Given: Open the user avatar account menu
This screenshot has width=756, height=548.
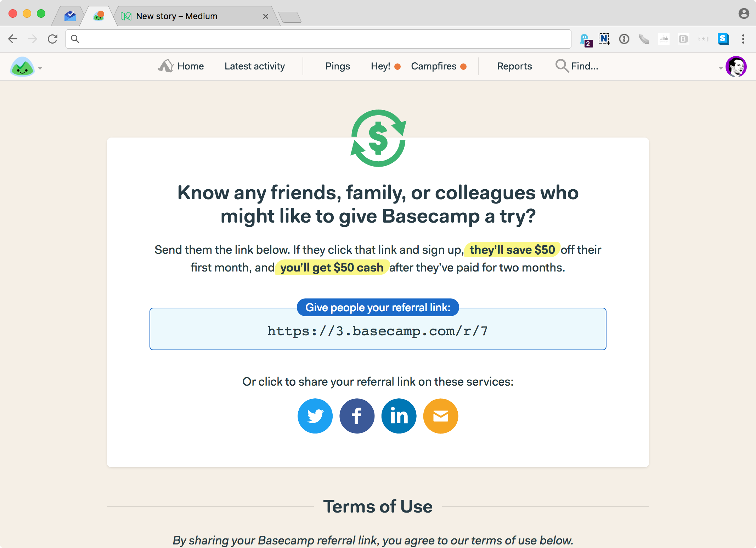Looking at the screenshot, I should [736, 67].
